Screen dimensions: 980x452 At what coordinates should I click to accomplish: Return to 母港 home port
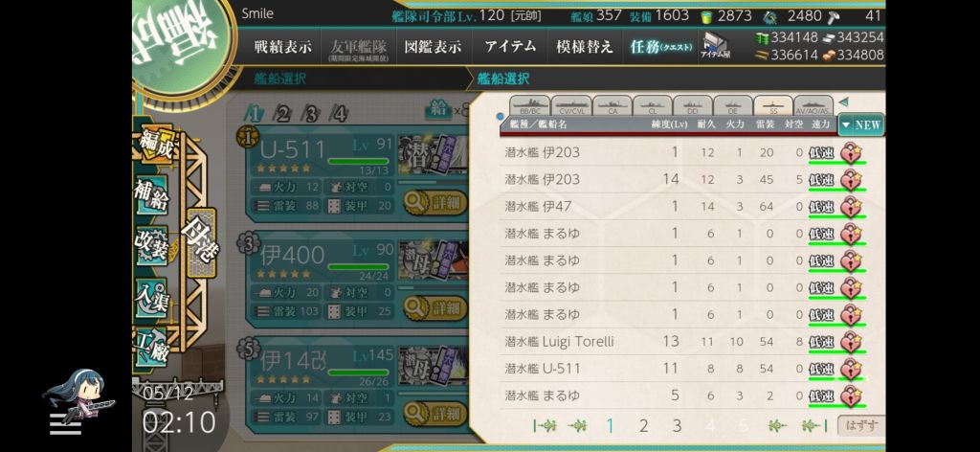click(200, 242)
